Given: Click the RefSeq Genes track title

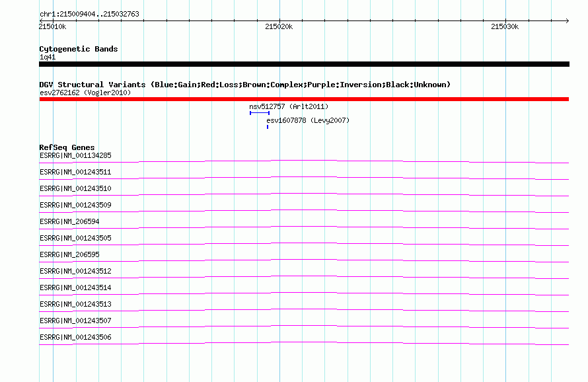Looking at the screenshot, I should tap(67, 147).
